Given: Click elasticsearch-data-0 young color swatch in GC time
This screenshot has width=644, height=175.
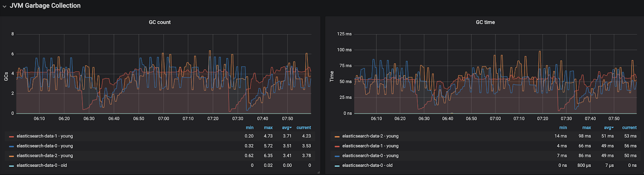Looking at the screenshot, I should click(337, 156).
